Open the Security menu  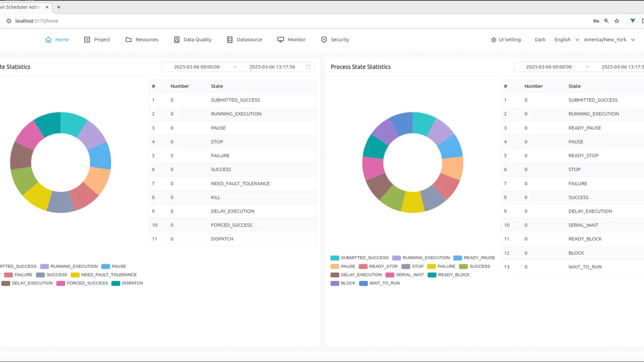pyautogui.click(x=335, y=39)
